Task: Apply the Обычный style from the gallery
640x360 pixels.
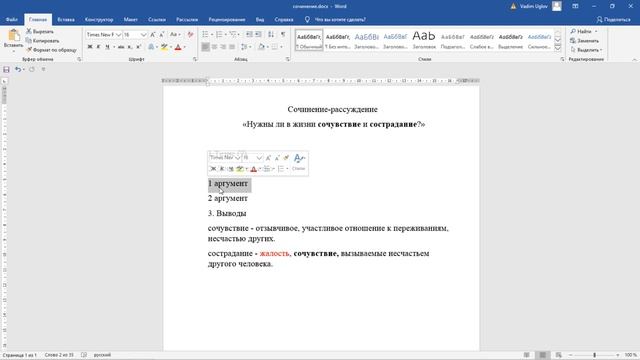Action: [x=309, y=40]
